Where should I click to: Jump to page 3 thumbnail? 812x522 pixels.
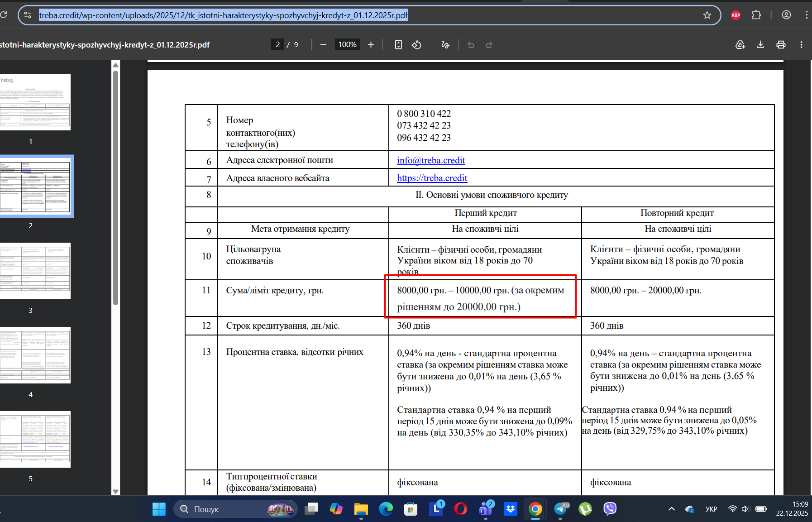click(35, 271)
